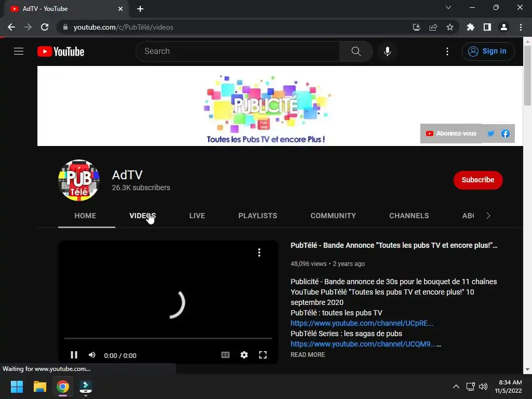The width and height of the screenshot is (532, 399).
Task: Subscribe to the AdTV channel
Action: (478, 180)
